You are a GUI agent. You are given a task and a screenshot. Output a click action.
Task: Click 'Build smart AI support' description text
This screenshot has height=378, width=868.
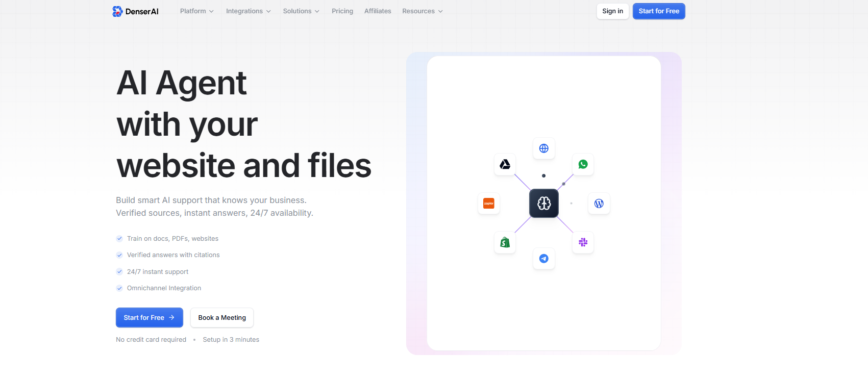pyautogui.click(x=214, y=207)
